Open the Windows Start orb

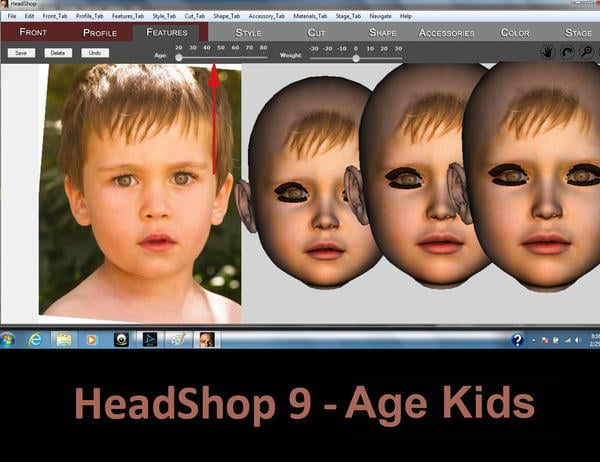pyautogui.click(x=7, y=340)
